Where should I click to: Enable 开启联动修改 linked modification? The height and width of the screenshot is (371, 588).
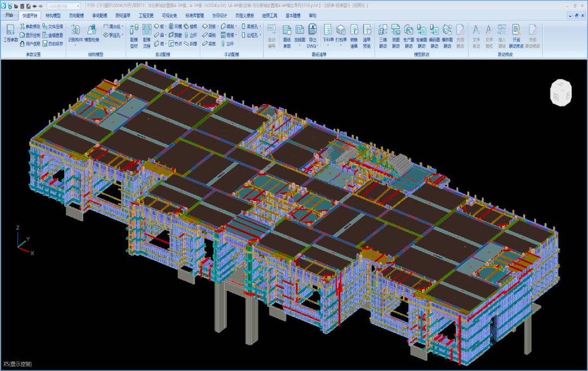tap(516, 36)
